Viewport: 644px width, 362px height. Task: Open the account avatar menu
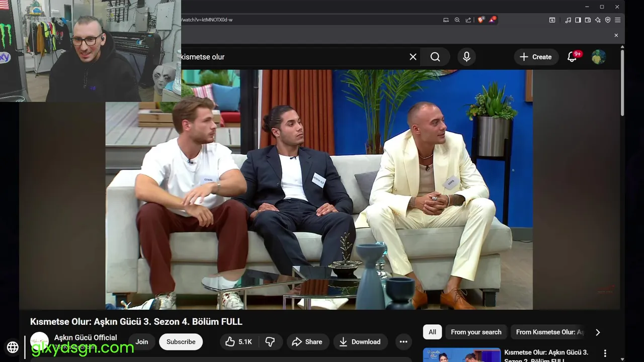coord(598,57)
